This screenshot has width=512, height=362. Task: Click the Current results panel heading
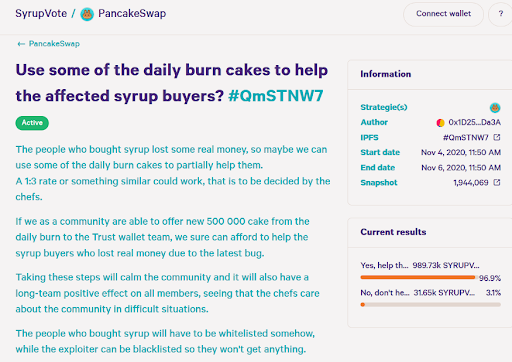tap(393, 232)
